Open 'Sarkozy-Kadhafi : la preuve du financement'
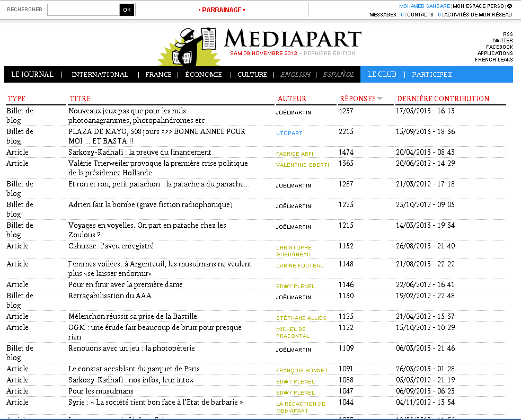Viewport: 521px width, 420px height. tap(139, 152)
